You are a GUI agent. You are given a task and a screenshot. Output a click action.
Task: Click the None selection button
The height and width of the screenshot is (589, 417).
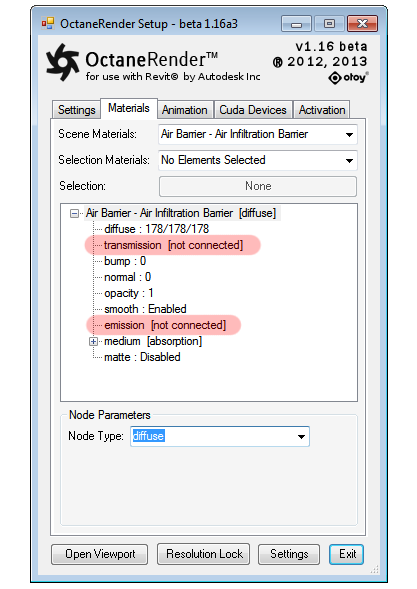[x=258, y=186]
